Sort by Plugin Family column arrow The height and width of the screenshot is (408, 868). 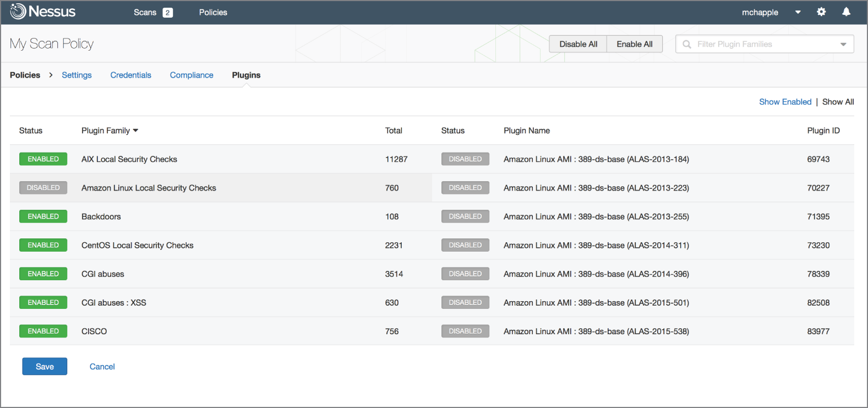(x=135, y=130)
